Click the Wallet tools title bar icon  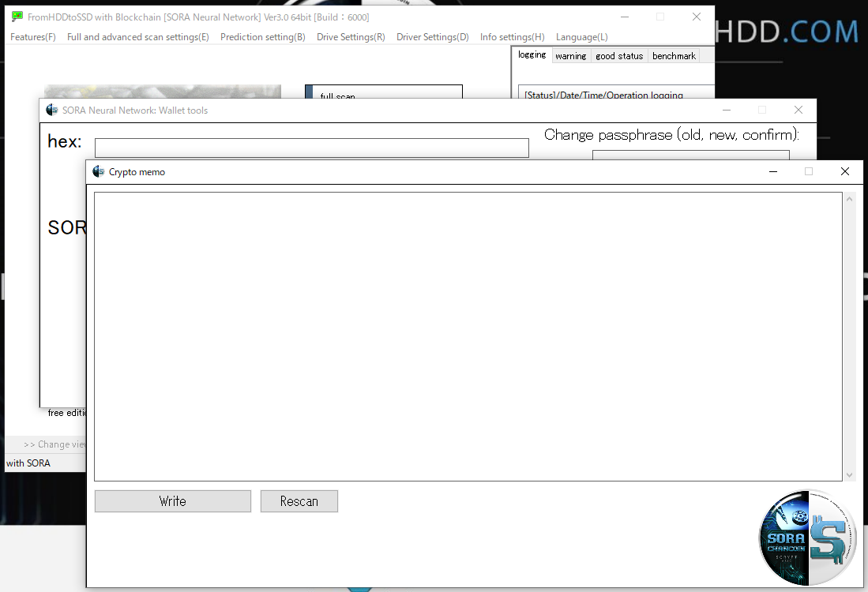pyautogui.click(x=52, y=110)
